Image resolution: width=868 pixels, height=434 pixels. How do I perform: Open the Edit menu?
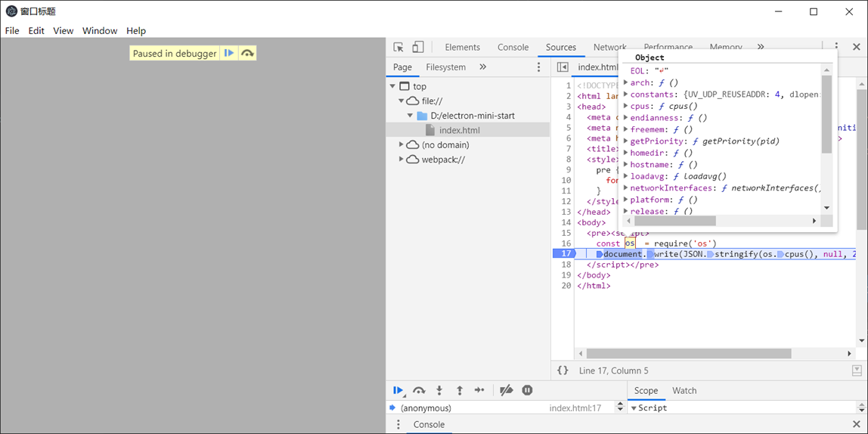36,31
